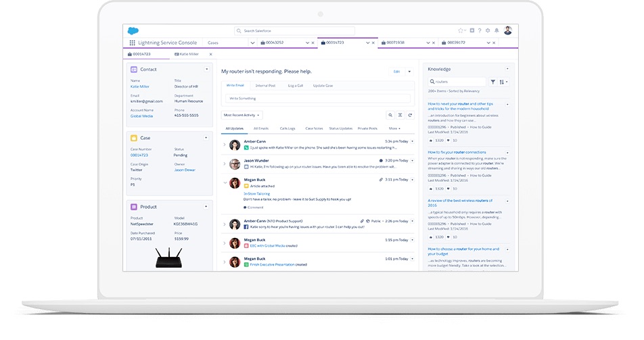Open How to fix your router connections
Screen dimensions: 644x340
click(457, 152)
